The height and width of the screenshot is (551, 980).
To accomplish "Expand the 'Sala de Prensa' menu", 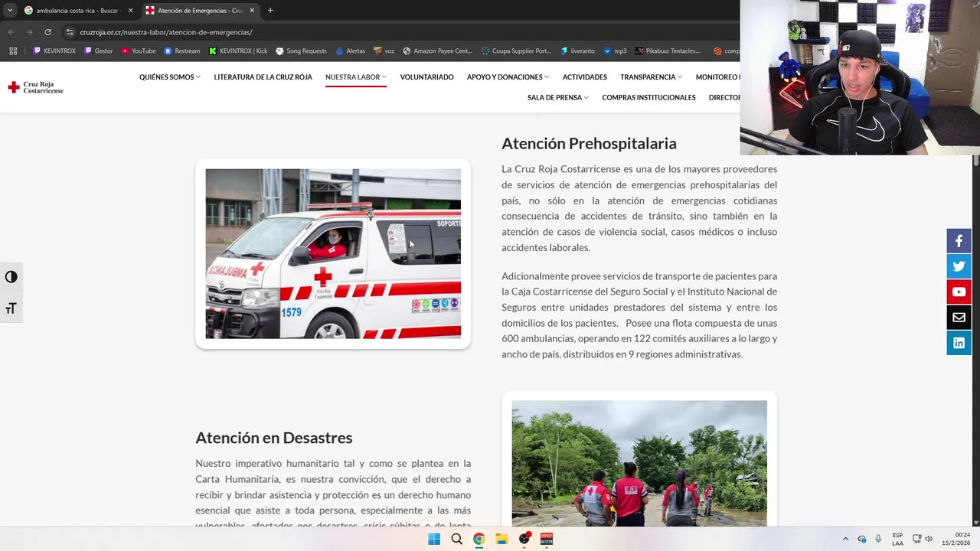I will 558,98.
